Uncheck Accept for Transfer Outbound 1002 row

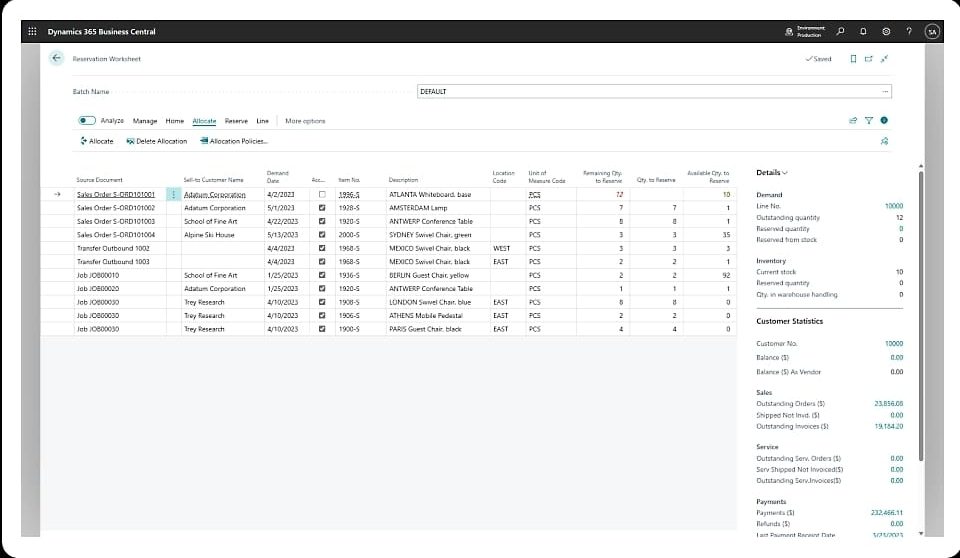click(322, 248)
